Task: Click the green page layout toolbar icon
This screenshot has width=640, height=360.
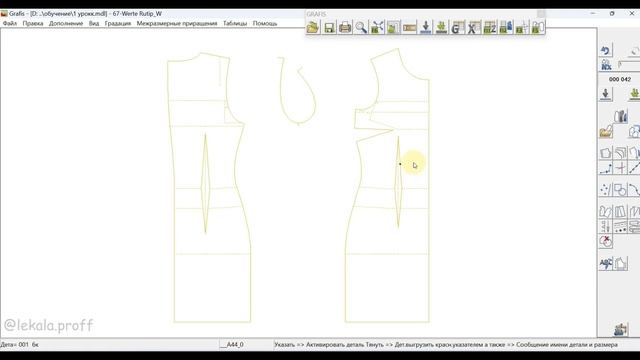Action: click(x=393, y=27)
